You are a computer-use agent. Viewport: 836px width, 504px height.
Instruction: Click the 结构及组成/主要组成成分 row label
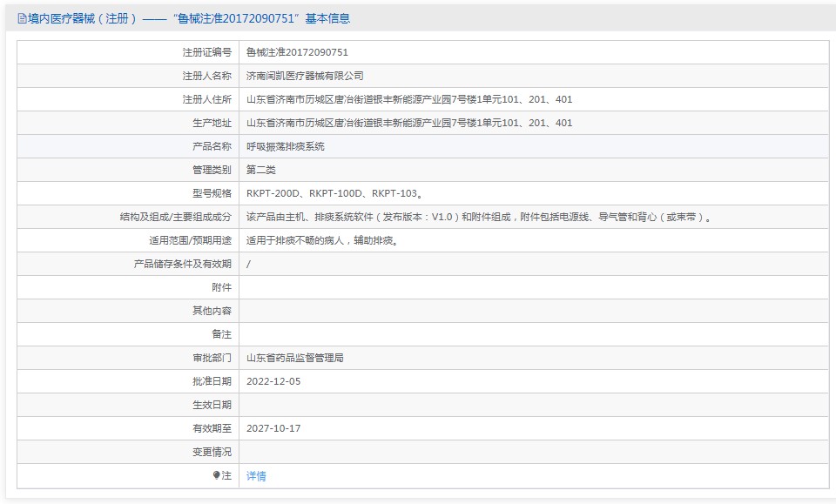coord(176,217)
